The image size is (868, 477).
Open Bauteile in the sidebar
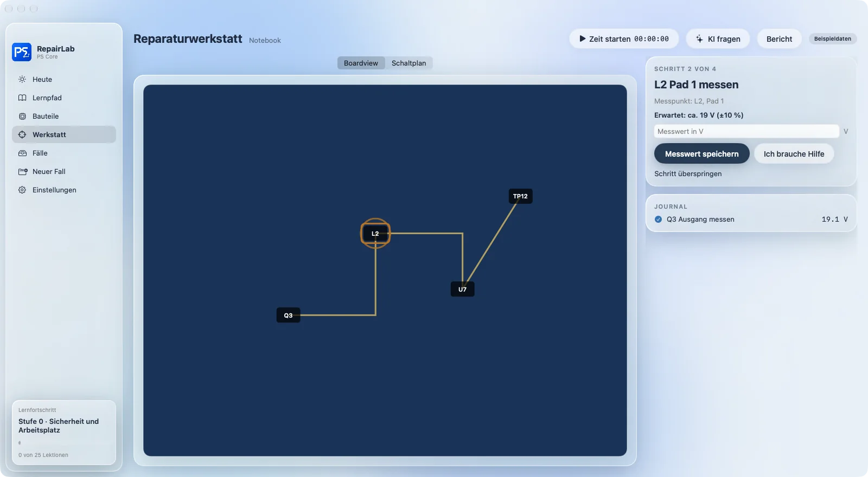[x=64, y=116]
